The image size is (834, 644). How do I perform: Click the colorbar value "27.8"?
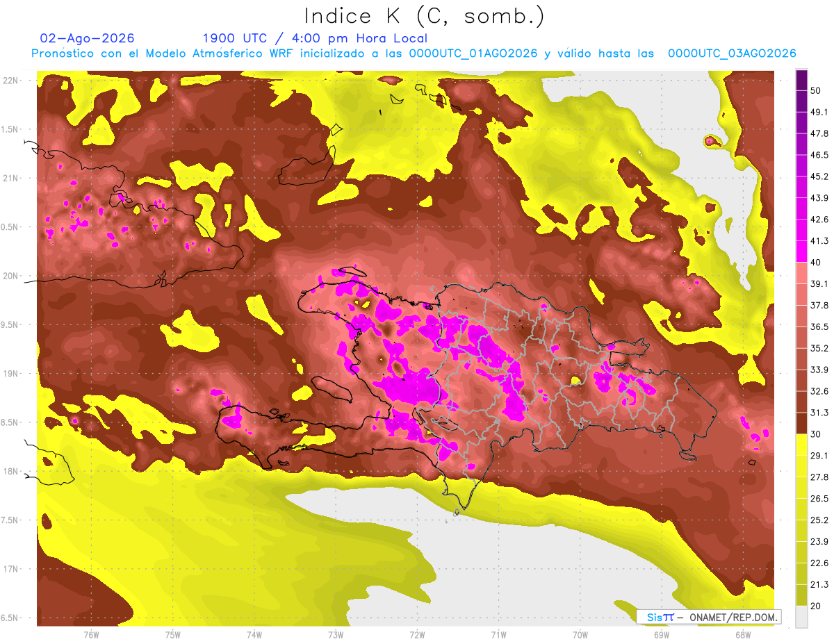coord(820,477)
